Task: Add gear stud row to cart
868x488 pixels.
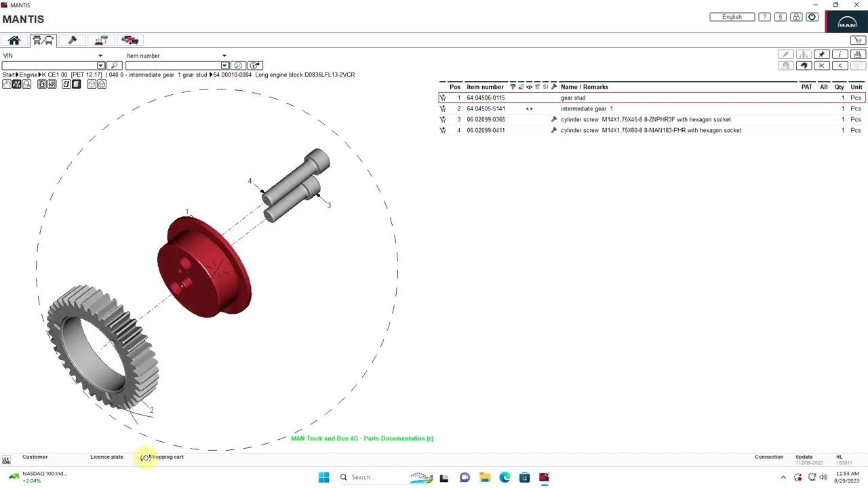Action: click(443, 98)
